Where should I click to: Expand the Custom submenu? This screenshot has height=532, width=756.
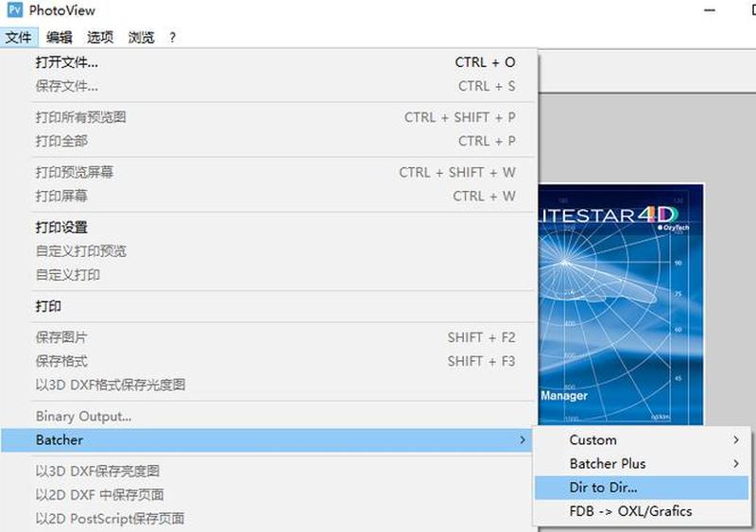[642, 440]
